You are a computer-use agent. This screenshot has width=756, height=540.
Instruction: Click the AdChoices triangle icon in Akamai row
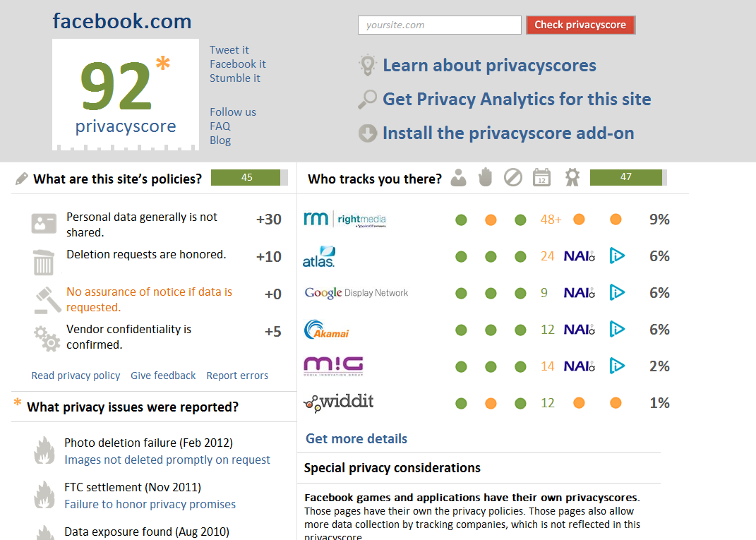(x=617, y=330)
